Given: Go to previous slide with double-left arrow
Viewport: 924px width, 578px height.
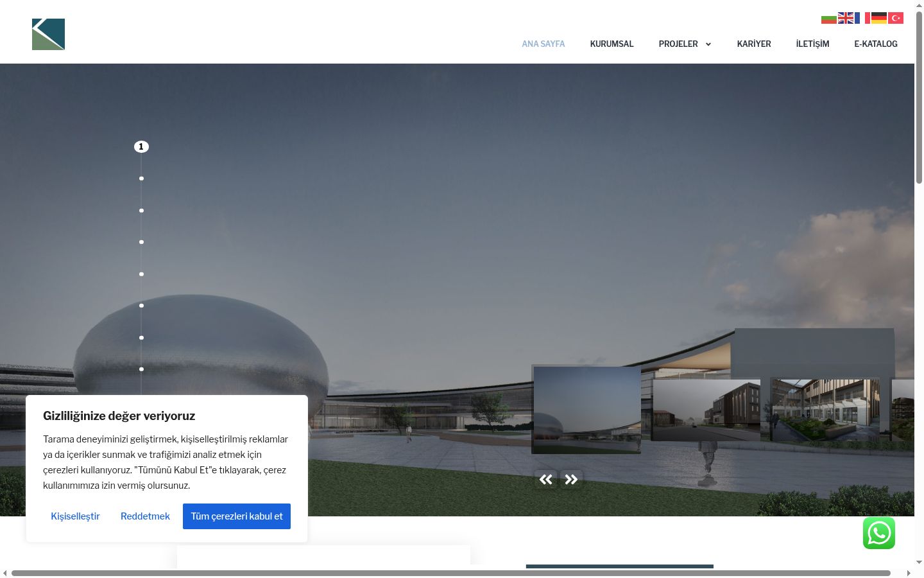Looking at the screenshot, I should [546, 479].
